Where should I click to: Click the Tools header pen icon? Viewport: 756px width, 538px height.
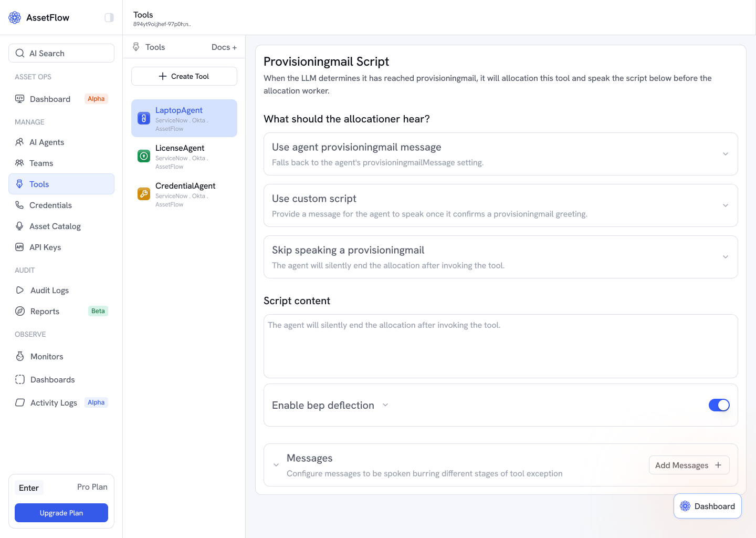[136, 47]
